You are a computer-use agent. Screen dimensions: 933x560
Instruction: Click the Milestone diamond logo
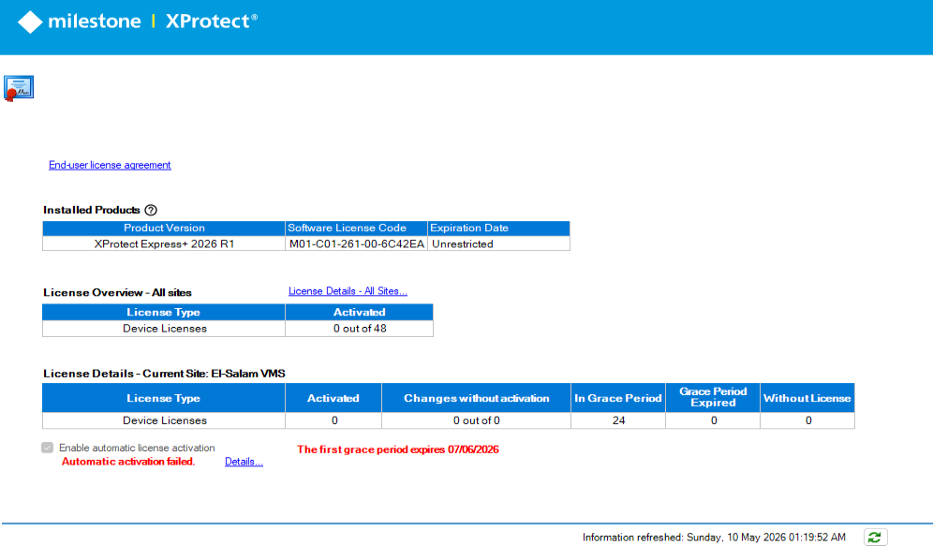coord(30,22)
